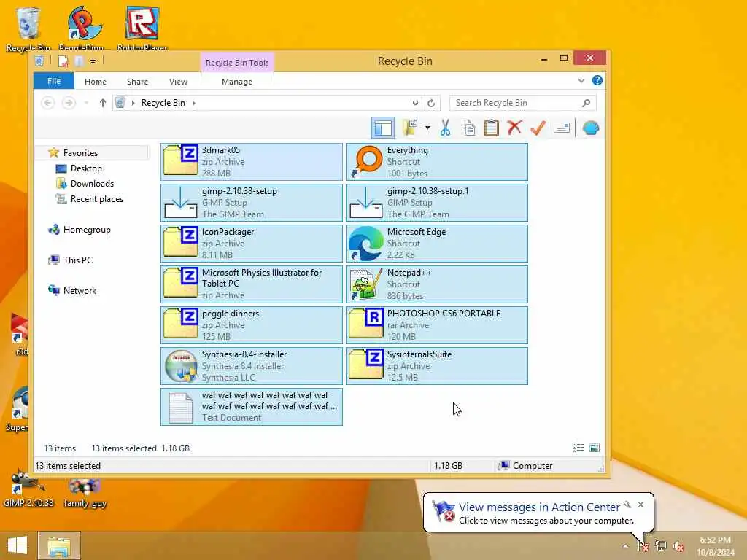
Task: Go forward with the Forward arrow
Action: [69, 102]
